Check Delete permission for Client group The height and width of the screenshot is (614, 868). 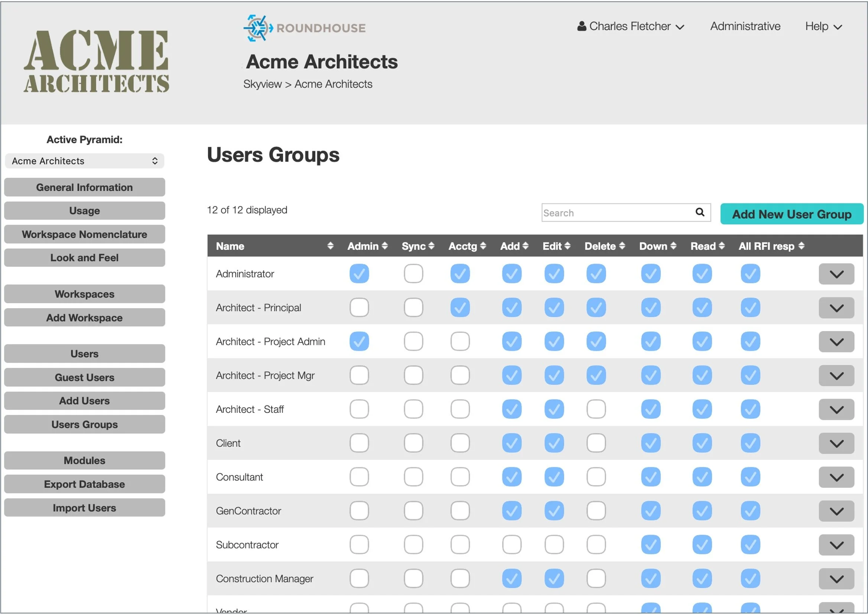[596, 443]
